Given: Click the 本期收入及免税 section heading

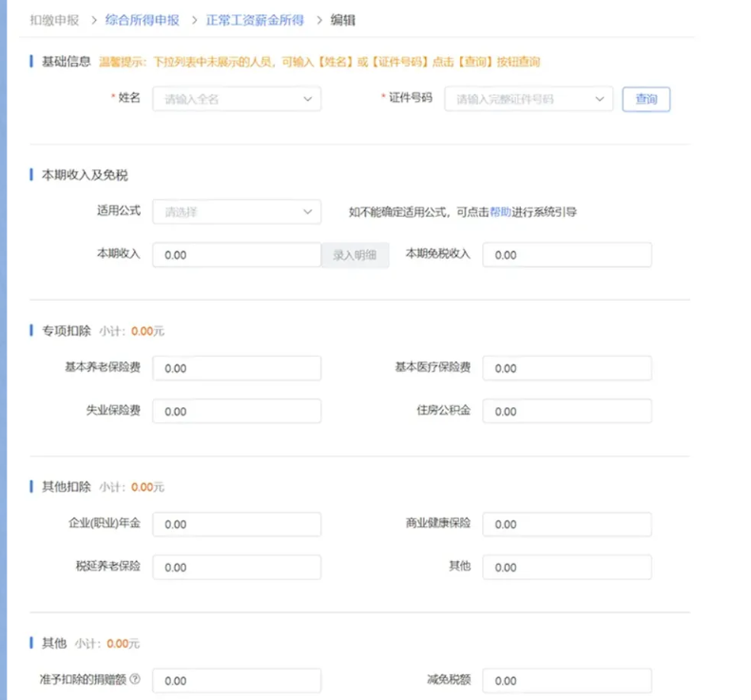Looking at the screenshot, I should 85,175.
